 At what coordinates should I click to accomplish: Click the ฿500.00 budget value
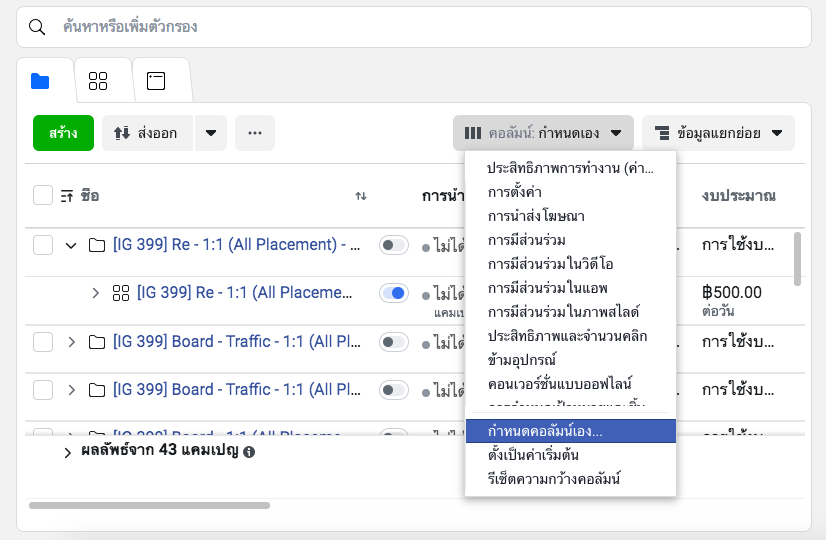coord(732,292)
